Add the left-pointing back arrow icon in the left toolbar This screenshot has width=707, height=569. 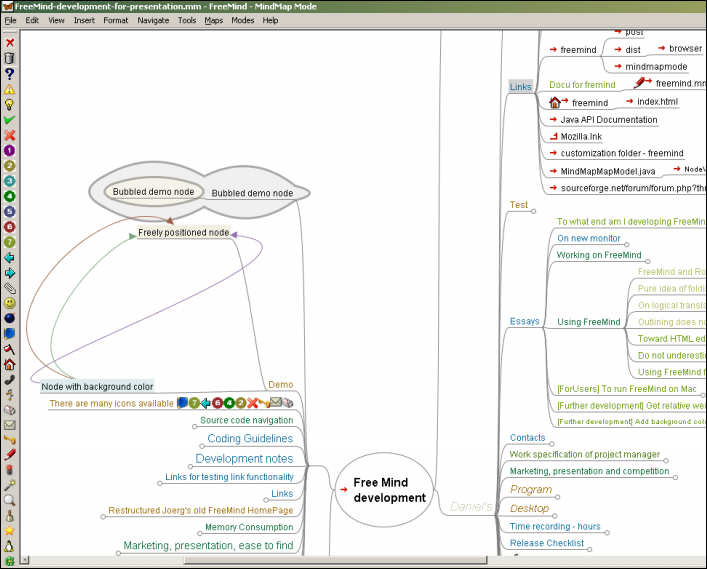9,258
